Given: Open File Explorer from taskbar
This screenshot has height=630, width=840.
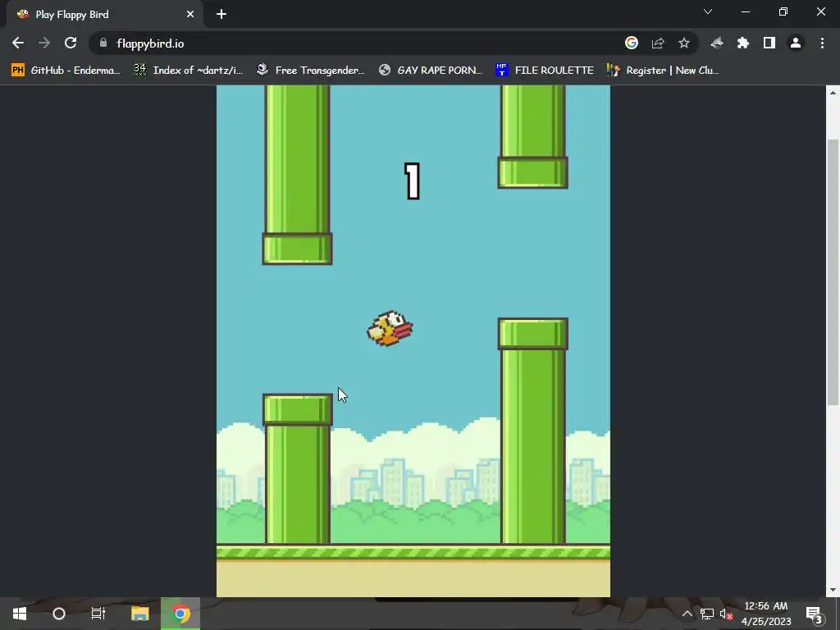Looking at the screenshot, I should point(139,614).
